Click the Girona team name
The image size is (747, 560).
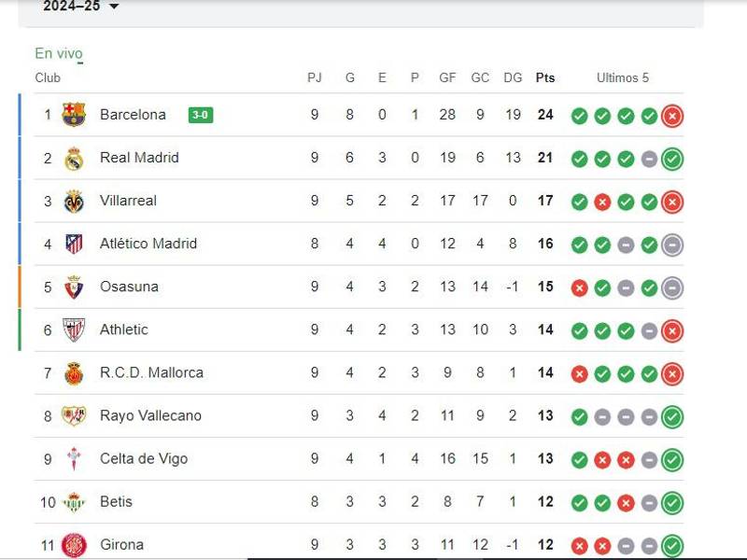coord(121,544)
